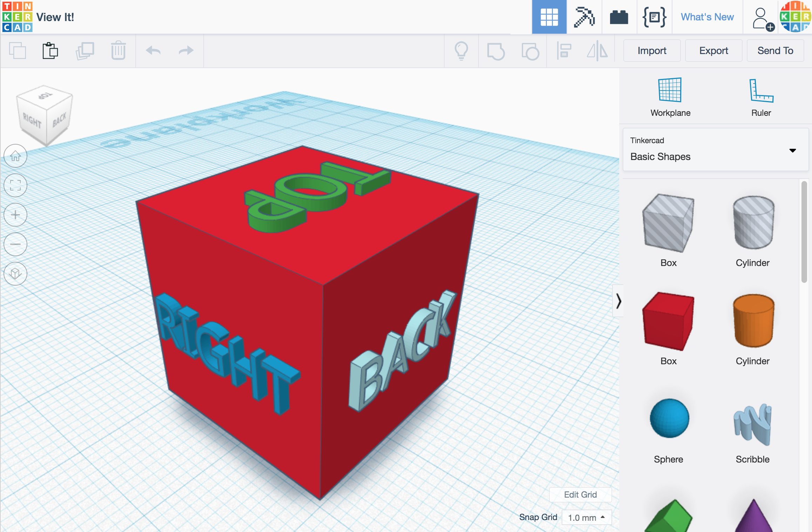Collapse the shapes panel chevron

click(x=618, y=301)
